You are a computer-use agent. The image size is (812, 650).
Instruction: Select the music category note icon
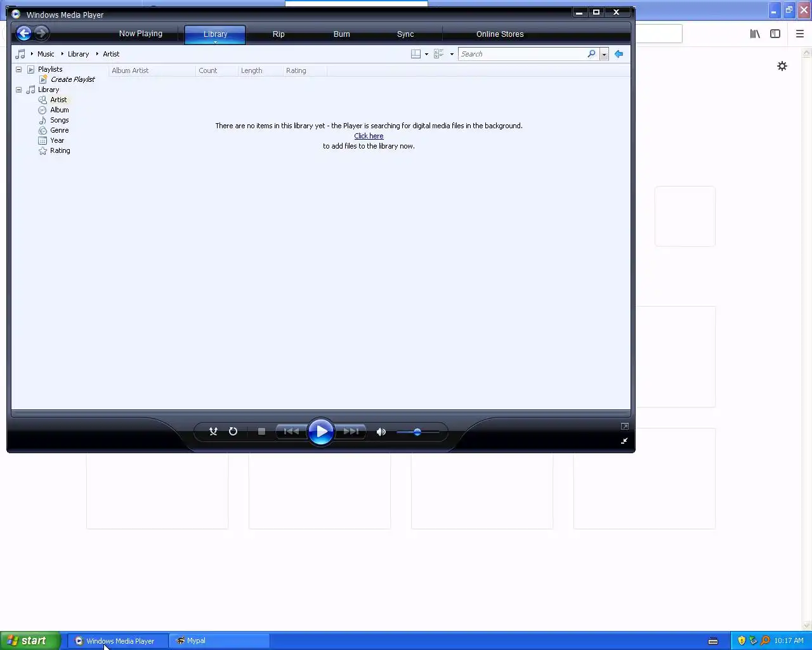coord(20,54)
